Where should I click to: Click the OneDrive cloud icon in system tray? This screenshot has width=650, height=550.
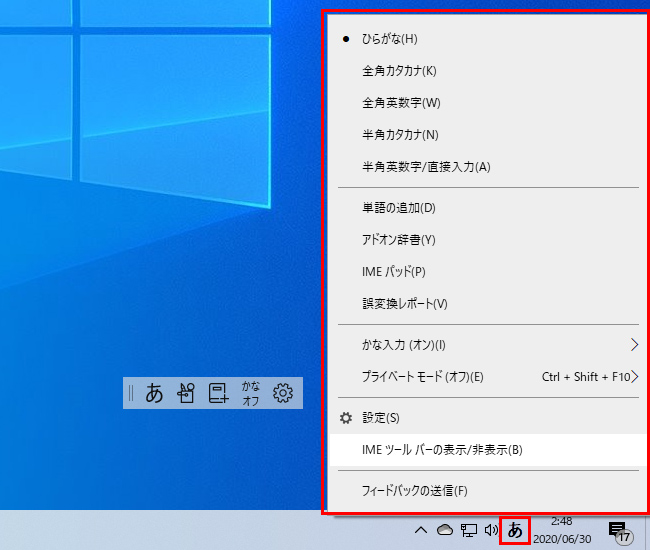click(445, 530)
